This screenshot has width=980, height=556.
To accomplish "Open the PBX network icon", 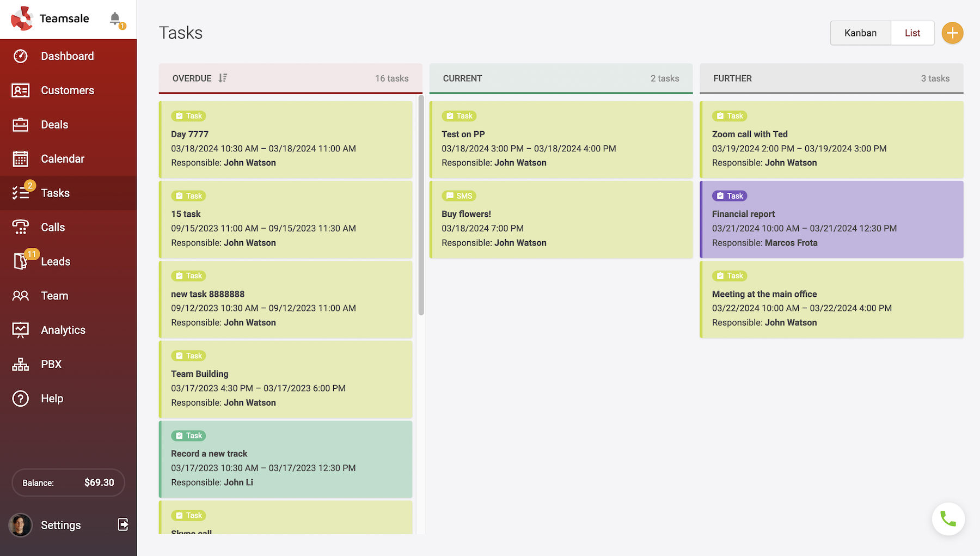I will [21, 364].
